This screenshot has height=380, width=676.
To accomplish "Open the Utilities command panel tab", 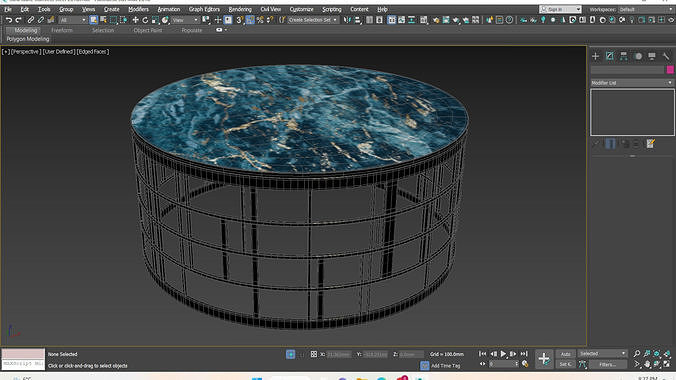I will (x=666, y=56).
